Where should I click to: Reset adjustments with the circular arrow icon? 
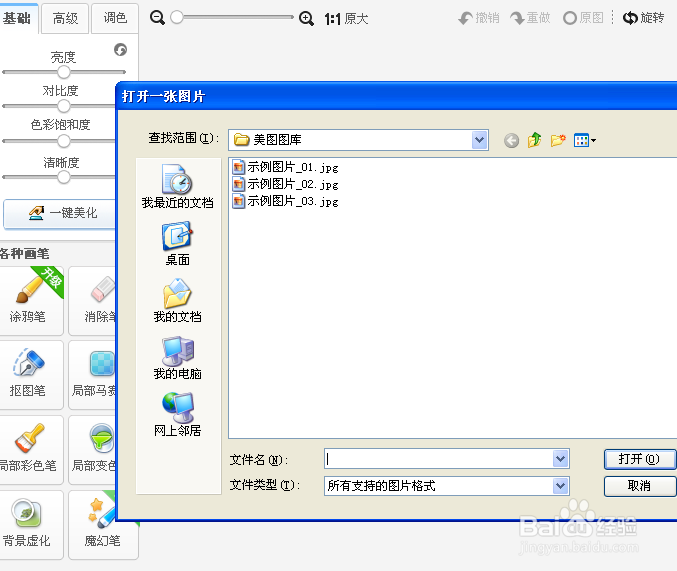pyautogui.click(x=120, y=50)
